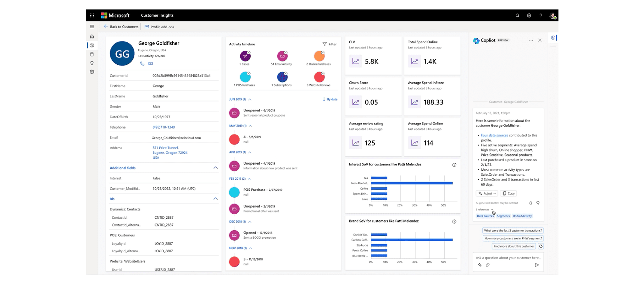The image size is (644, 285).
Task: Toggle the hamburger navigation menu
Action: 92,27
